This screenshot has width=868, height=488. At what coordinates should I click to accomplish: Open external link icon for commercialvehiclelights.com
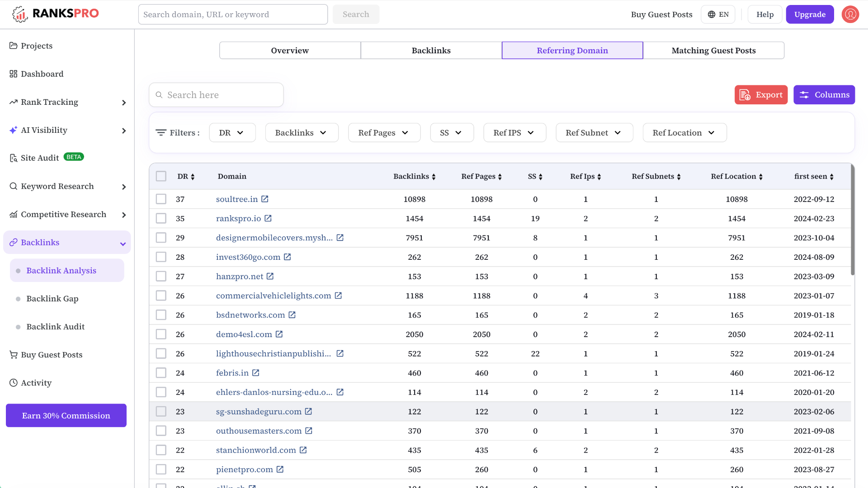pos(338,296)
